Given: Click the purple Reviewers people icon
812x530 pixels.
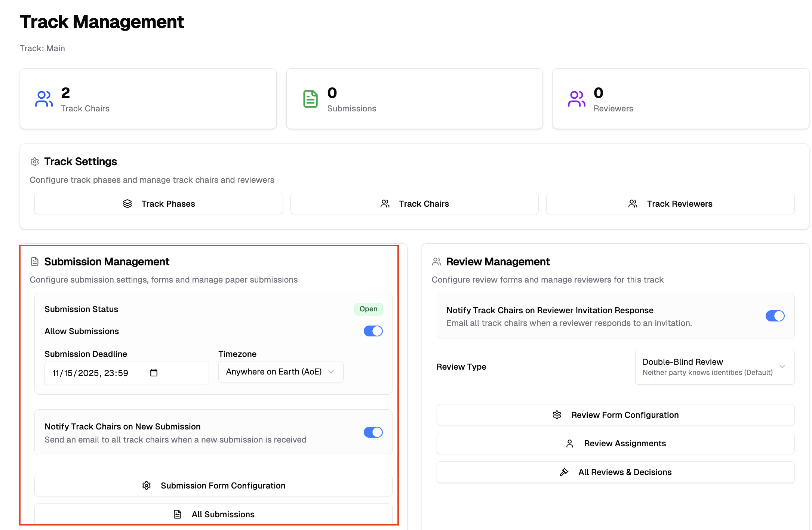Looking at the screenshot, I should point(576,99).
